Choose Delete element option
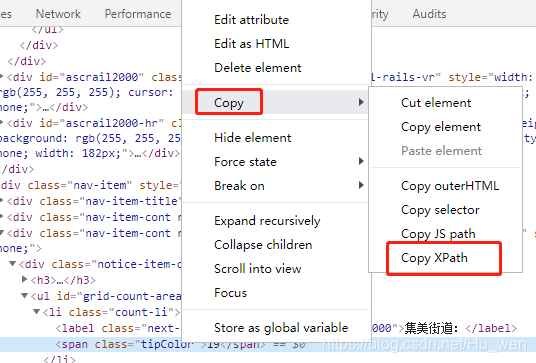Screen dimensions: 536x363 click(x=257, y=68)
